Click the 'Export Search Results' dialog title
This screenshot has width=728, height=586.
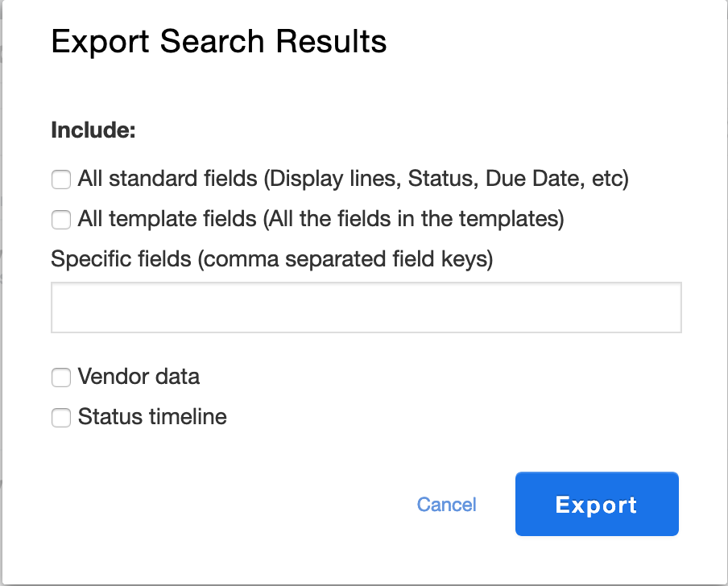[x=219, y=42]
